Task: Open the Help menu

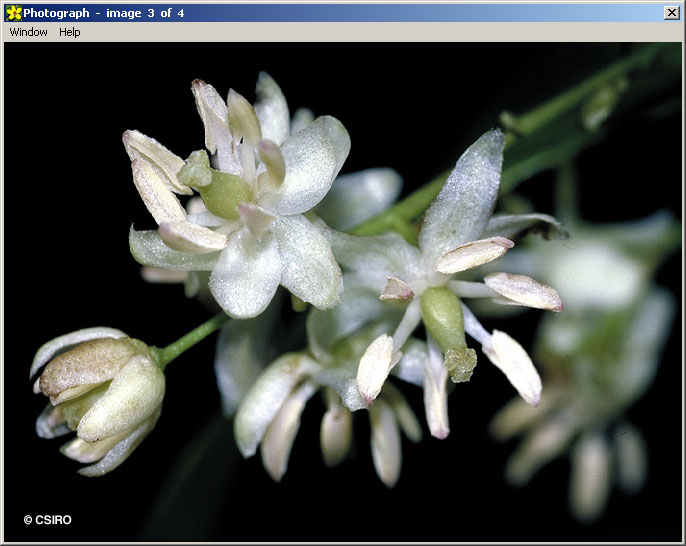Action: tap(69, 32)
